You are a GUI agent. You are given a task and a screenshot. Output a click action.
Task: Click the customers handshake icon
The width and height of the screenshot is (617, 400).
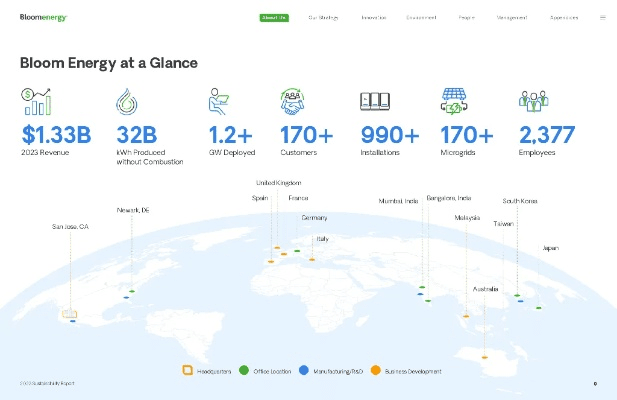(x=293, y=102)
